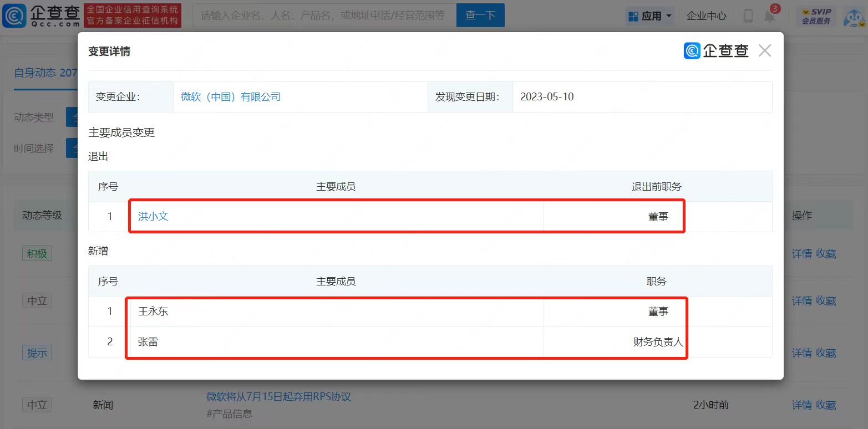Click the 积极 level tag
The width and height of the screenshot is (868, 429).
click(x=37, y=254)
